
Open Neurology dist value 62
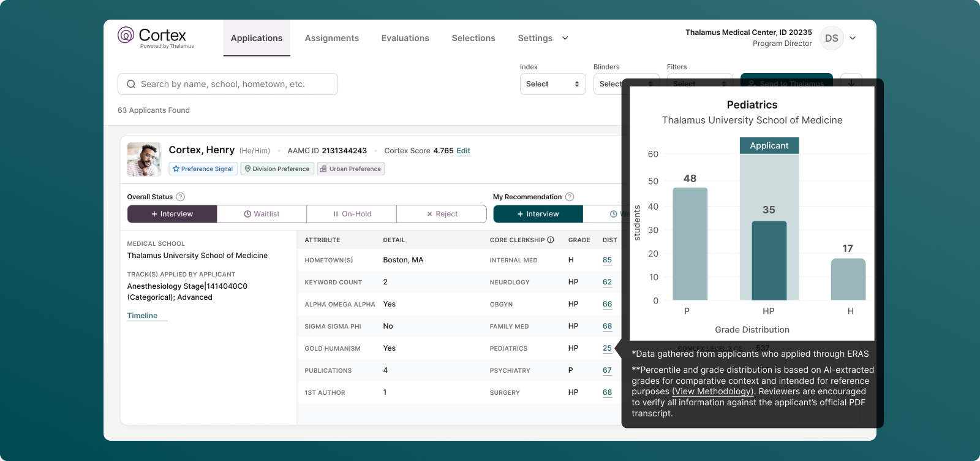(607, 282)
